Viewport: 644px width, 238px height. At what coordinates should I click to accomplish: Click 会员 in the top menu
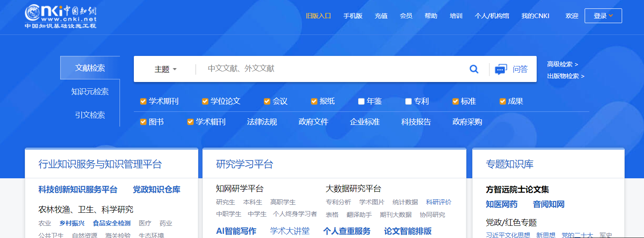pyautogui.click(x=406, y=16)
